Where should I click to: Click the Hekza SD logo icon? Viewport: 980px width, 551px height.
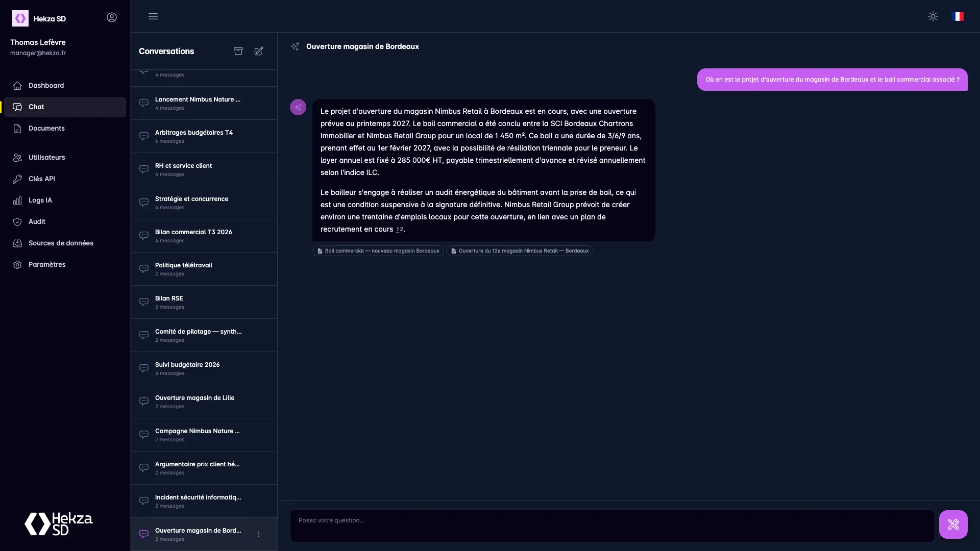tap(20, 18)
